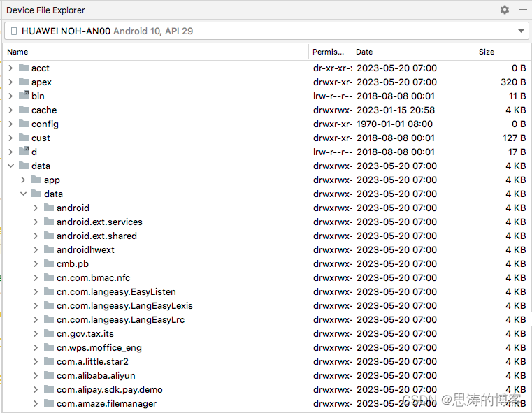Viewport: 532px width, 413px height.
Task: Click the 127 B size of cust
Action: tap(515, 138)
